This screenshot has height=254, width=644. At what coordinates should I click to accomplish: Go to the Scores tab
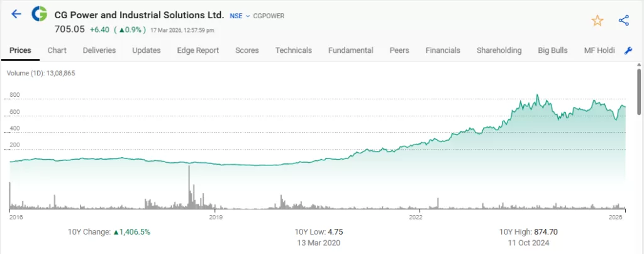point(247,50)
